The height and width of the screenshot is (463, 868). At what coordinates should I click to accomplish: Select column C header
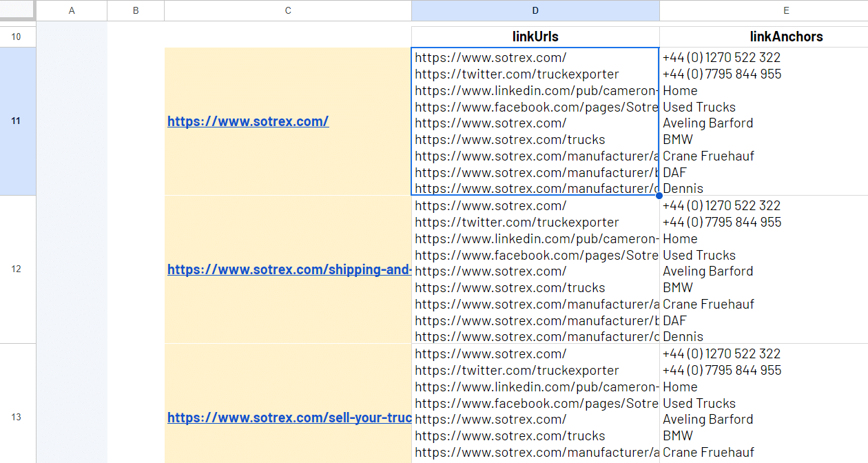coord(288,10)
